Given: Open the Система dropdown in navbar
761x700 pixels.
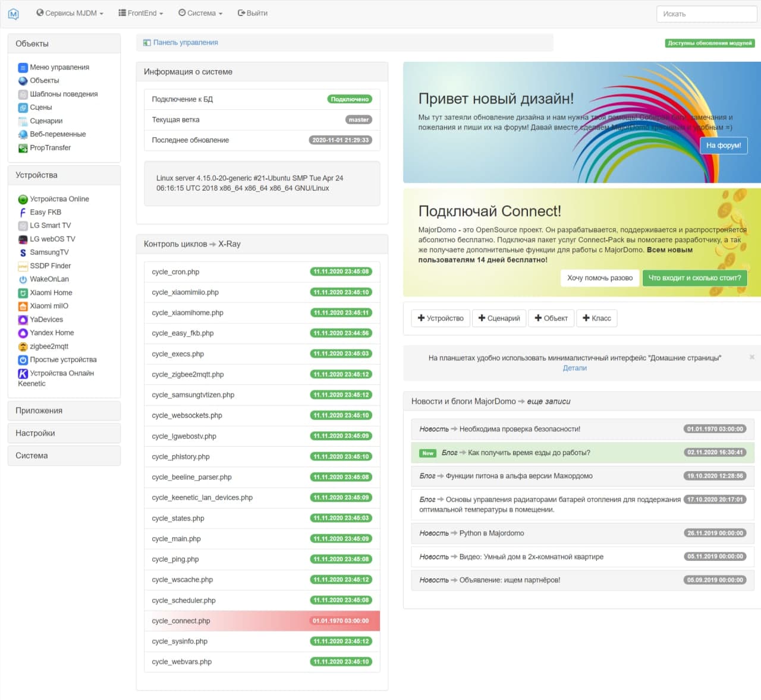Looking at the screenshot, I should tap(200, 13).
